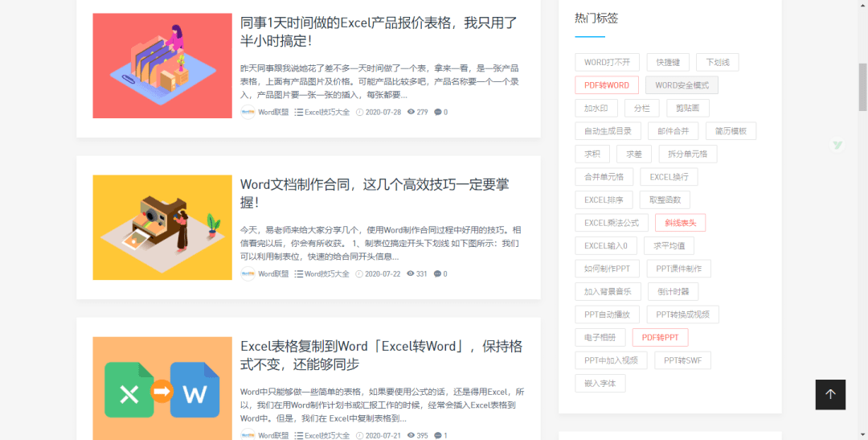Click Word联盟 avatar on Excel产品报价 article
Image resolution: width=868 pixels, height=440 pixels.
click(x=248, y=112)
